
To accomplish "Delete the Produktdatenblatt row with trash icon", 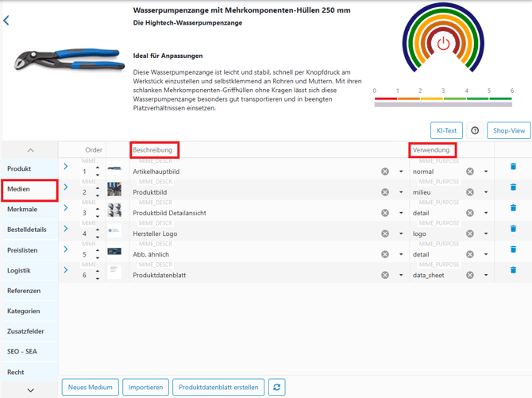I will [x=513, y=270].
